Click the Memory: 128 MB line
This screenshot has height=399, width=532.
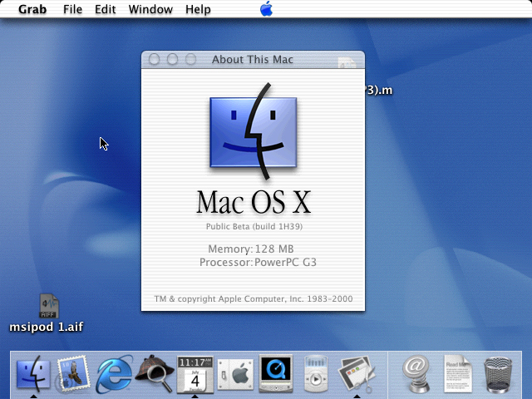coord(251,249)
